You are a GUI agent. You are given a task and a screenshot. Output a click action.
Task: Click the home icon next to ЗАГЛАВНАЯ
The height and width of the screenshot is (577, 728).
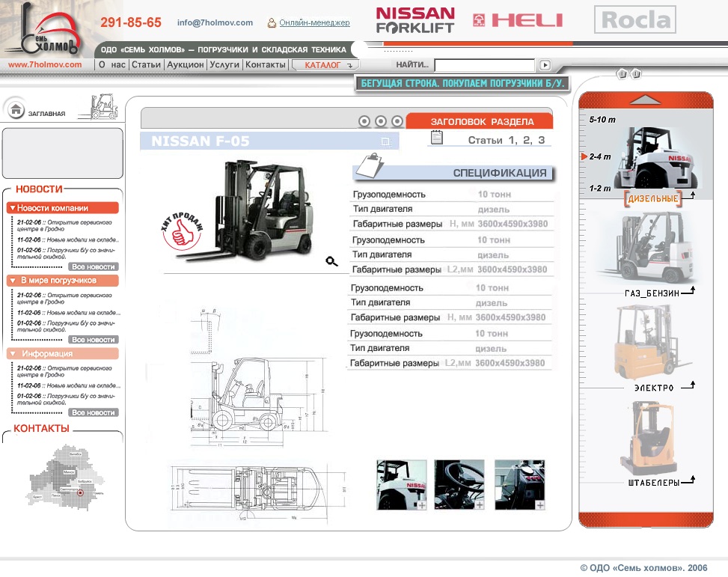16,110
